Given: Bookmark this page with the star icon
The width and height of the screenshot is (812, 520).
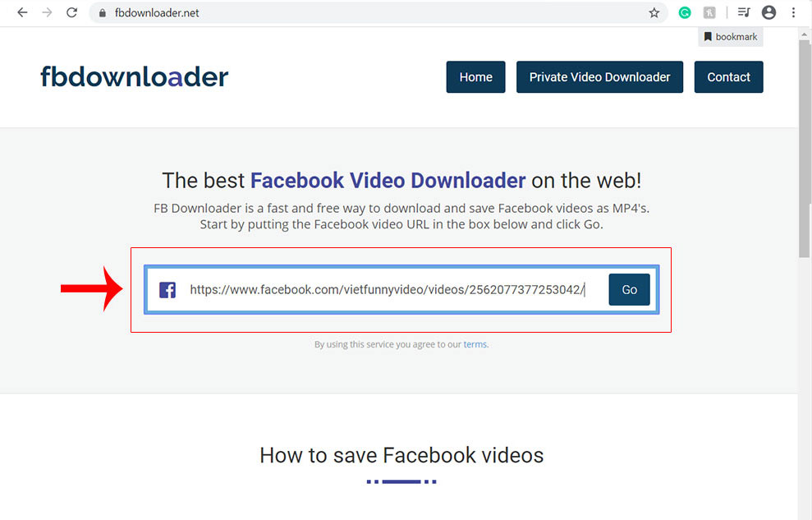Looking at the screenshot, I should click(654, 12).
